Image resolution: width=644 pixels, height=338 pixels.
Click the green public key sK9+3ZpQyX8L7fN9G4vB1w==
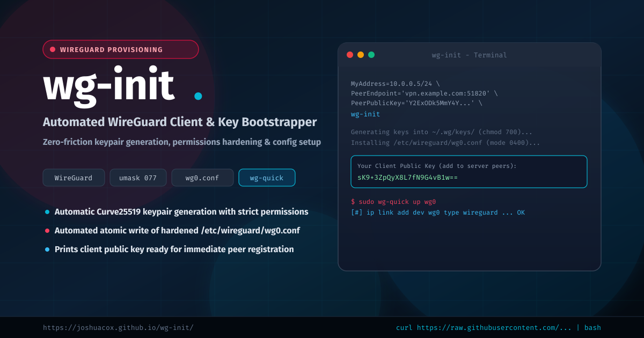pyautogui.click(x=407, y=177)
